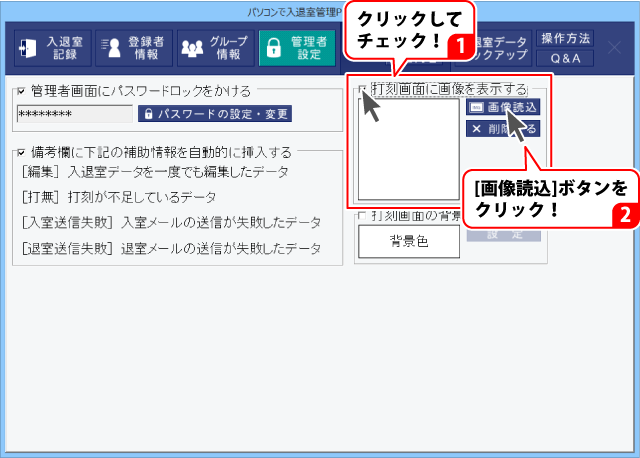Open the 入退室記録 tab
The height and width of the screenshot is (458, 640).
[50, 48]
